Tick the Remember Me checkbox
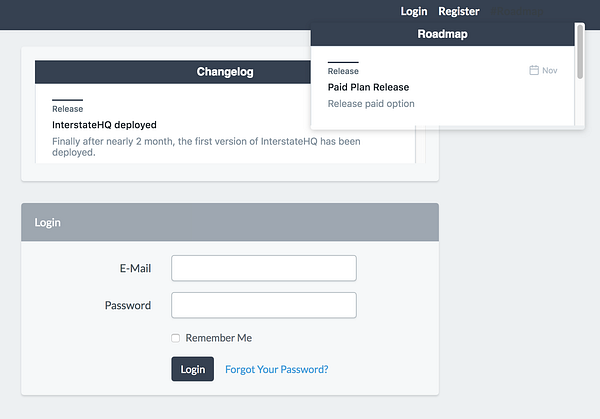This screenshot has height=419, width=600. [176, 338]
